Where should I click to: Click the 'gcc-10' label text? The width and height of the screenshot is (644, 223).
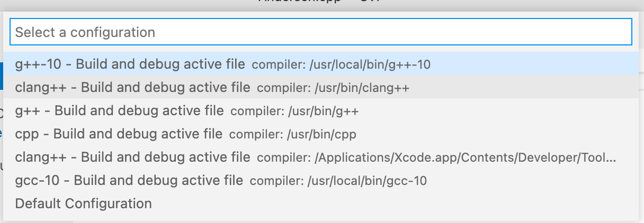(x=38, y=181)
